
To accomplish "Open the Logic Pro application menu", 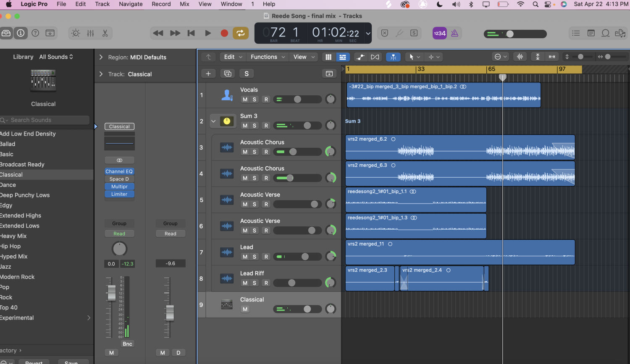I will coord(34,4).
